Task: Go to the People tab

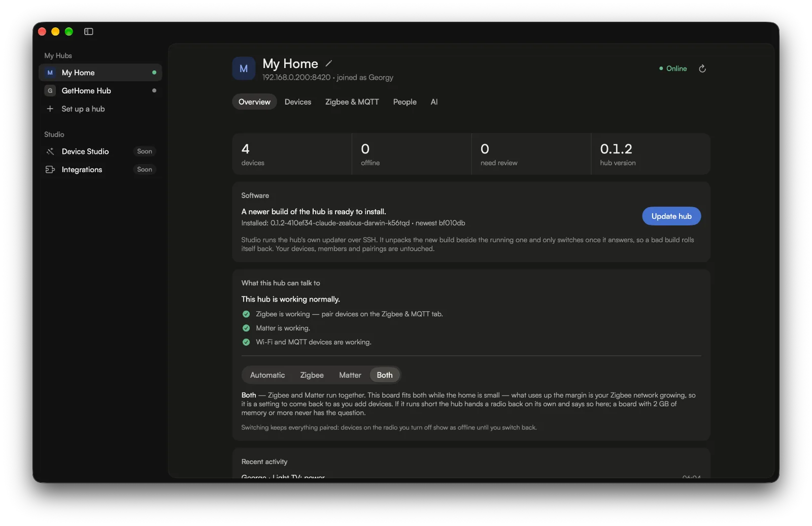Action: 405,102
